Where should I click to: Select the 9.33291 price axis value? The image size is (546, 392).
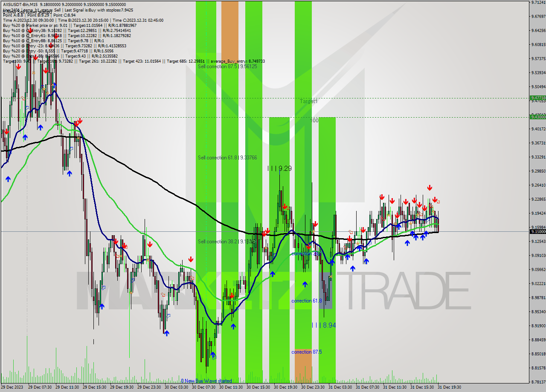[x=538, y=157]
